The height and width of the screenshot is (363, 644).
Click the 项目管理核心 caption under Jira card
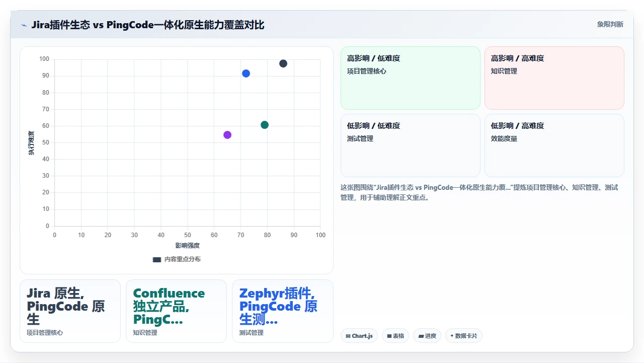(x=45, y=333)
